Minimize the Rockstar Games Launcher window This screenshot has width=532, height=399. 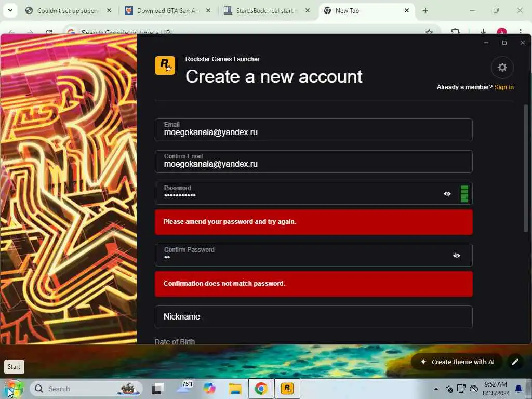pos(486,43)
